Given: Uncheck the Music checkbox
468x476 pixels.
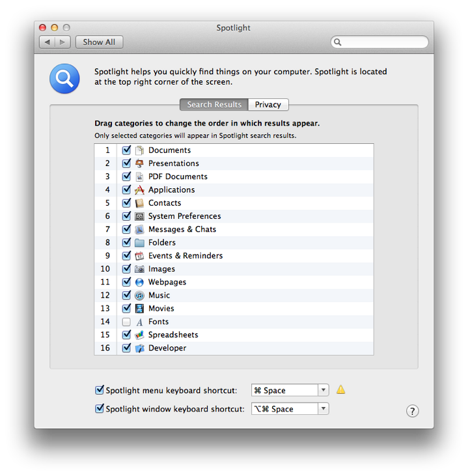Looking at the screenshot, I should pyautogui.click(x=126, y=296).
